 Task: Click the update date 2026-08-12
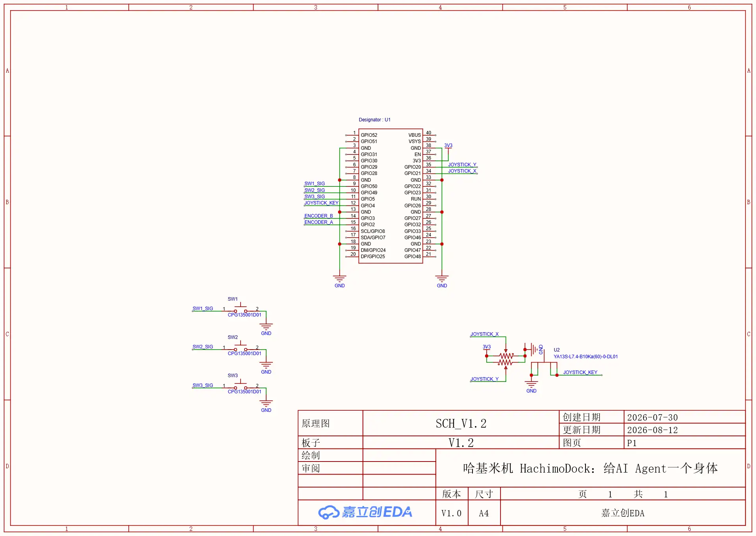tap(652, 430)
